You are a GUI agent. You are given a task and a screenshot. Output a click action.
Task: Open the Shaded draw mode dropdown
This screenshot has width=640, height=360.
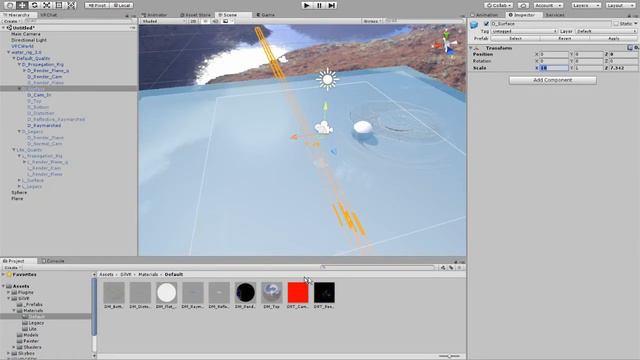coord(163,21)
